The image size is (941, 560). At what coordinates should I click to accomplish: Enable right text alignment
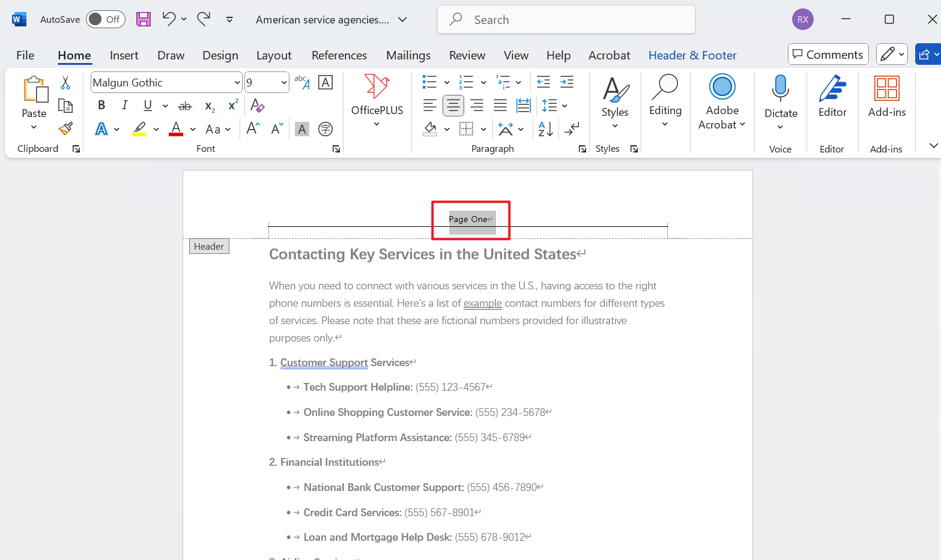point(476,105)
